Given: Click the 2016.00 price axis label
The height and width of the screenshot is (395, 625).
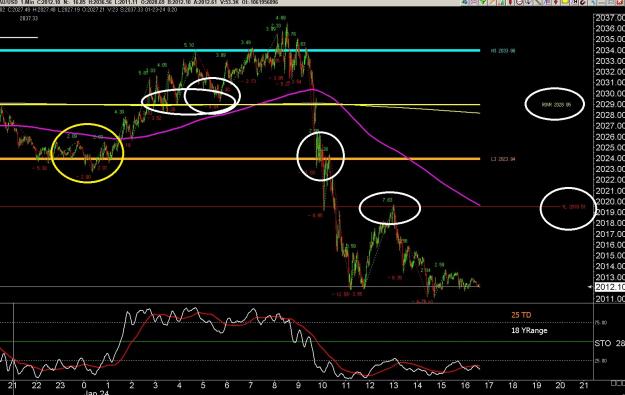Looking at the screenshot, I should 610,245.
